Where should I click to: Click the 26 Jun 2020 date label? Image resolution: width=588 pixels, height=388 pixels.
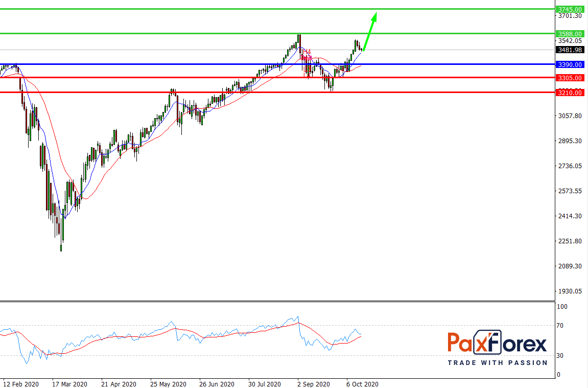[x=217, y=384]
